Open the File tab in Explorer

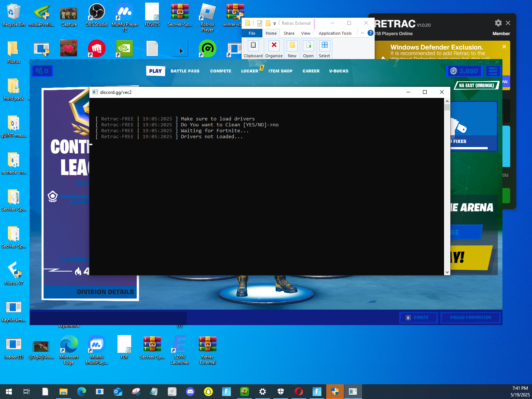[x=252, y=33]
